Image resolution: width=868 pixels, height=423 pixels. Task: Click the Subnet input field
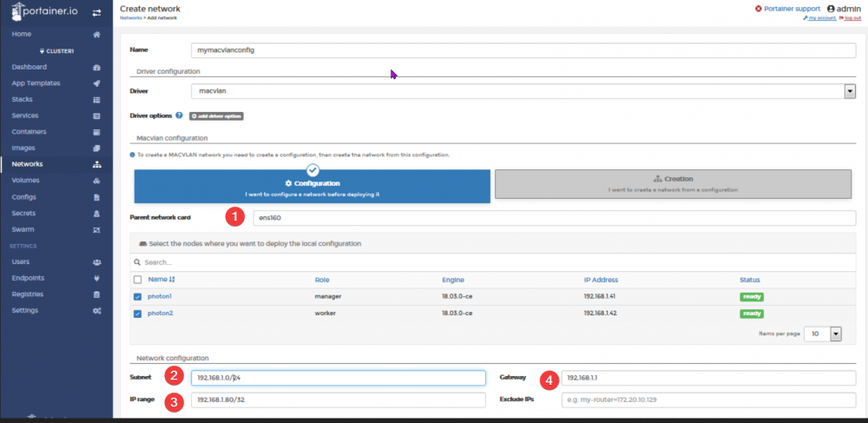point(338,378)
